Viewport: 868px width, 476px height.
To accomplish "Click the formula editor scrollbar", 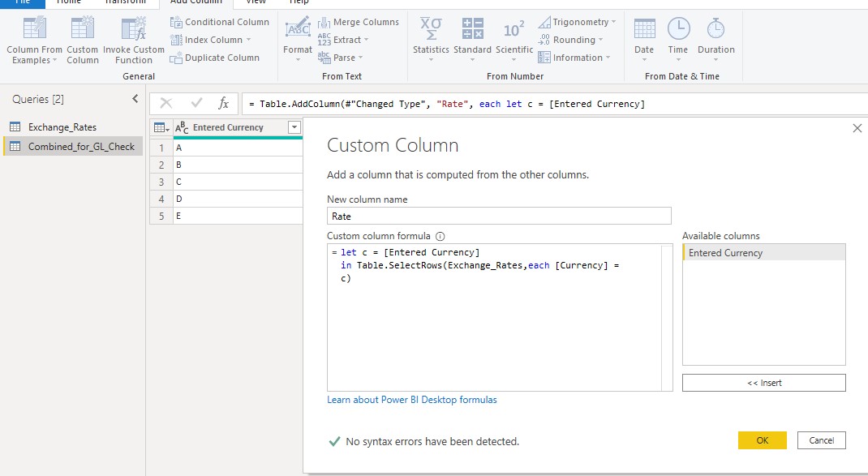I will [x=667, y=318].
